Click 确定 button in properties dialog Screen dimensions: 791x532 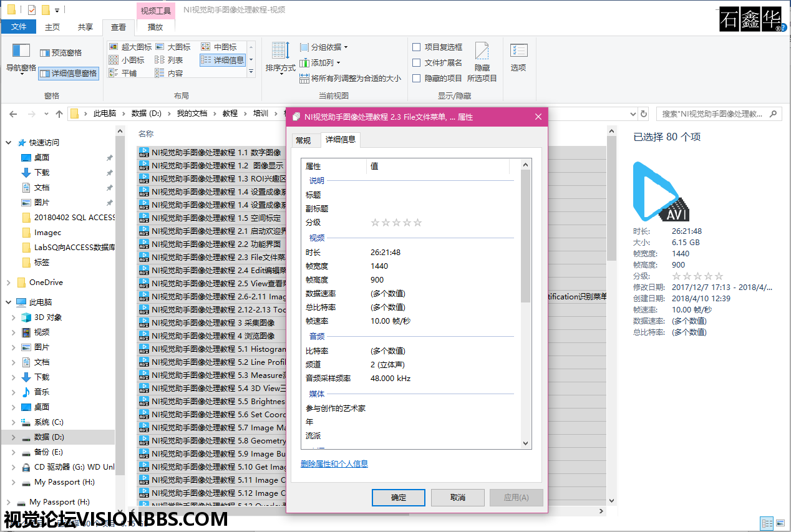399,498
